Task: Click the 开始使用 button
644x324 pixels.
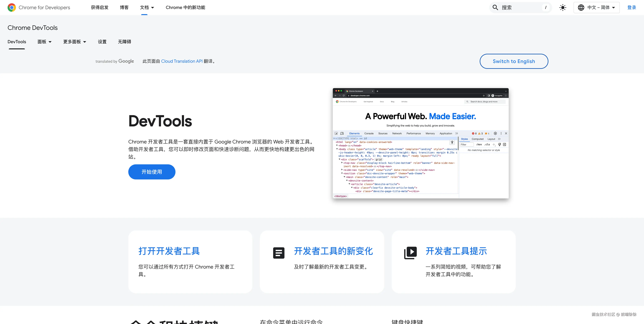Action: (x=152, y=172)
